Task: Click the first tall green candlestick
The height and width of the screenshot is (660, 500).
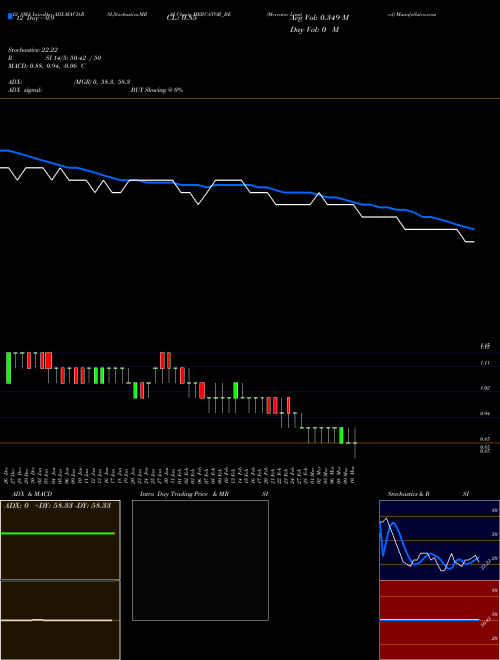Action: pyautogui.click(x=8, y=368)
